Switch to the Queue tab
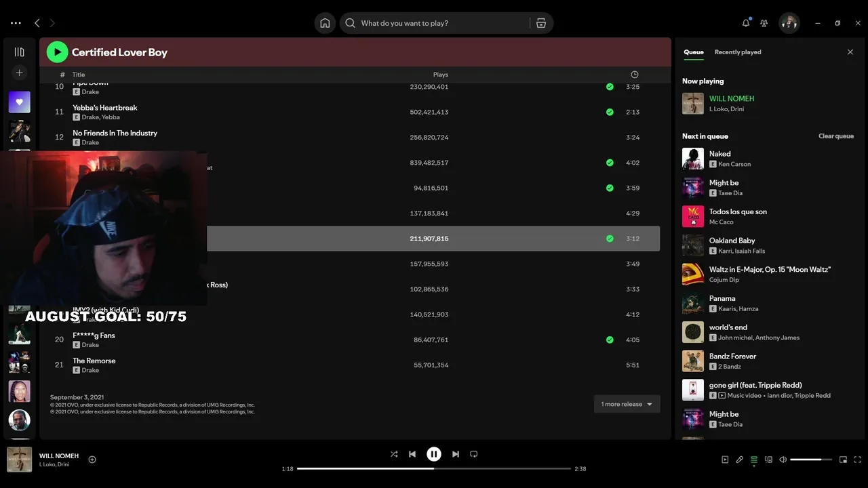868x488 pixels. (x=693, y=52)
